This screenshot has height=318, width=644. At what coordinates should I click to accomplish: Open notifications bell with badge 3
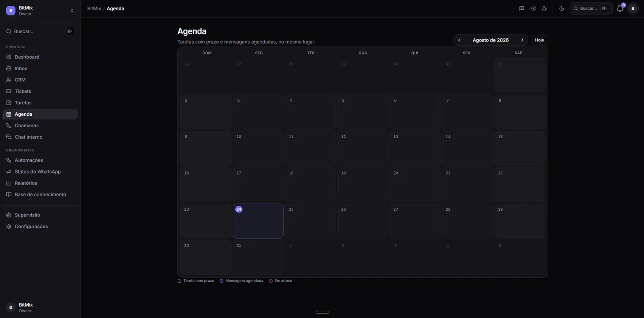tap(620, 8)
